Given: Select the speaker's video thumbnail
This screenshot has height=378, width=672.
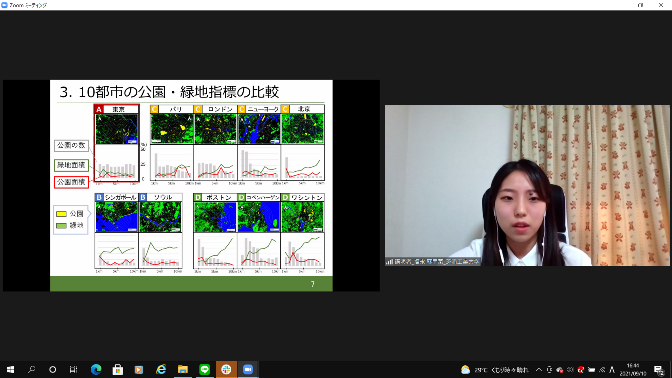Looking at the screenshot, I should pos(527,186).
